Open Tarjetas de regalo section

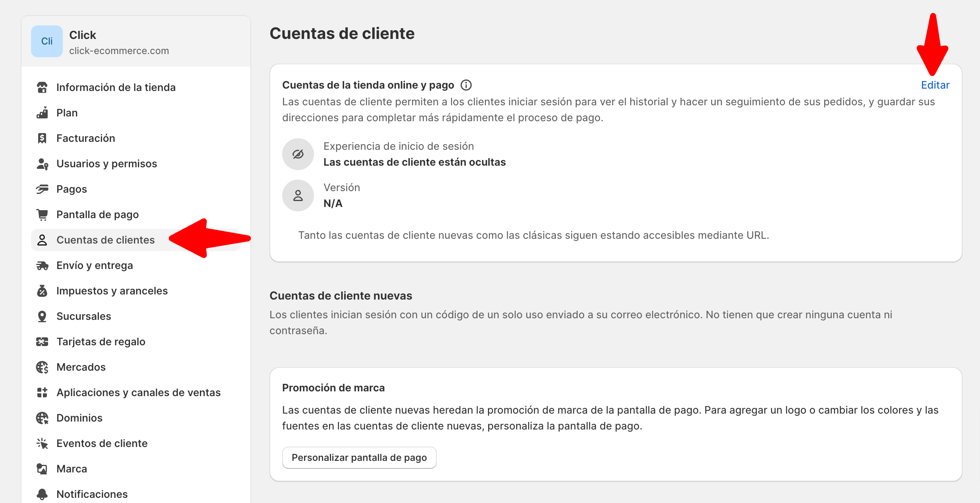click(101, 342)
